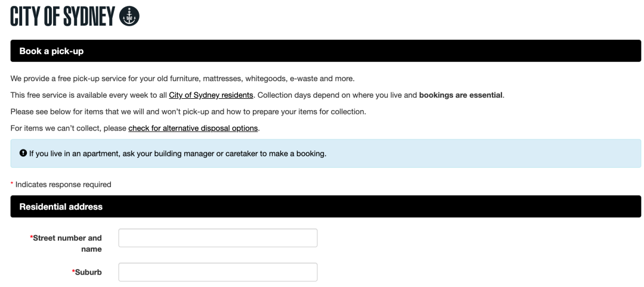644x287 pixels.
Task: Click the free pick-up service intro sentence
Action: (x=182, y=79)
